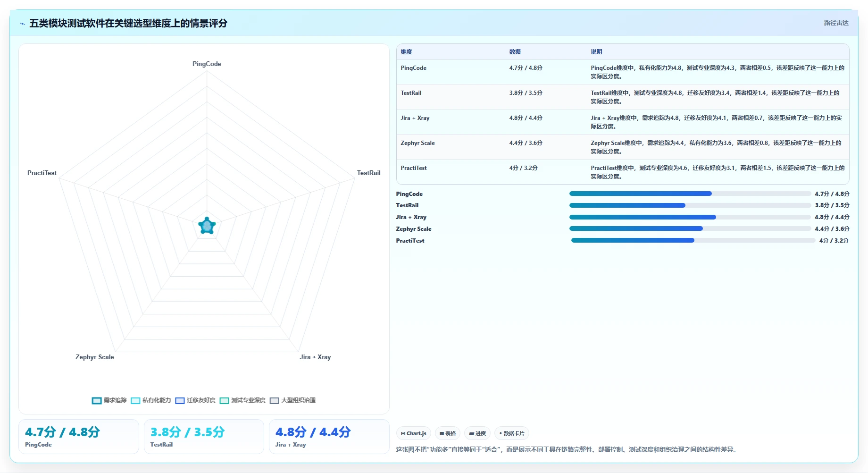Click the TestRail axis label on the radar

(368, 173)
